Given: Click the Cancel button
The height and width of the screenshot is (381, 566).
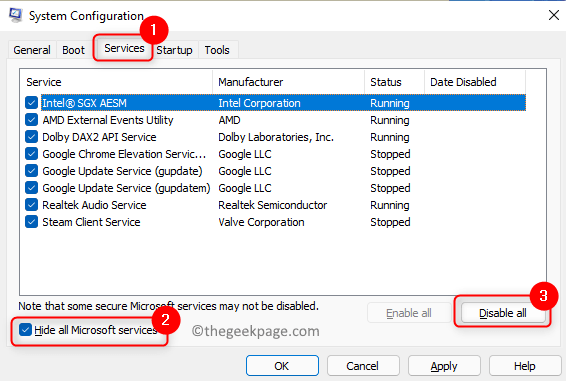Looking at the screenshot, I should tap(363, 366).
